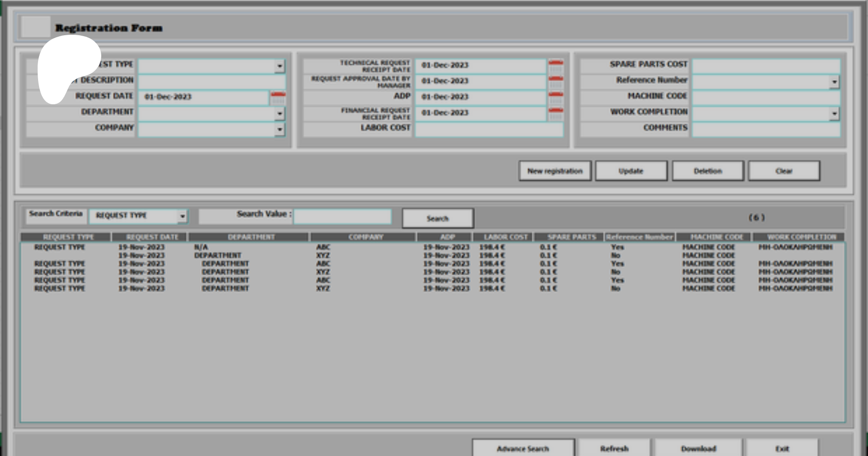Open calendar for Request Approval Date by Manager
Viewport: 868px width, 456px height.
coord(556,82)
